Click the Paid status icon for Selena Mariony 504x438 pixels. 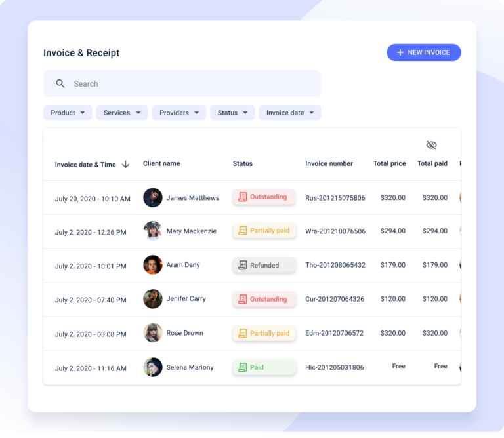tap(243, 368)
